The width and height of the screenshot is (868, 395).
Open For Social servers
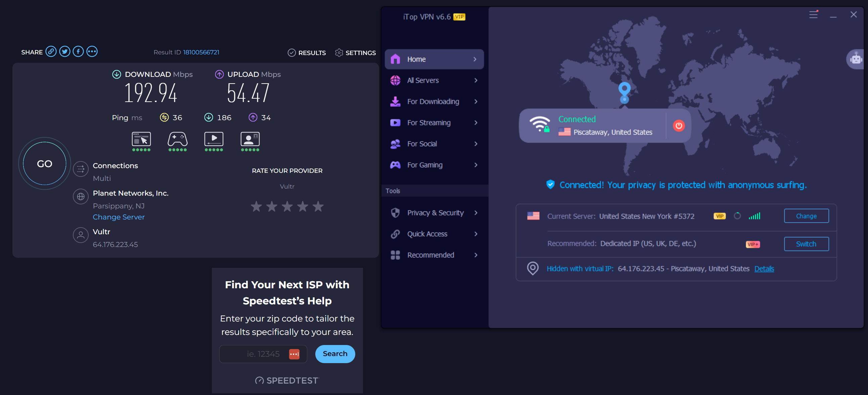(x=434, y=144)
